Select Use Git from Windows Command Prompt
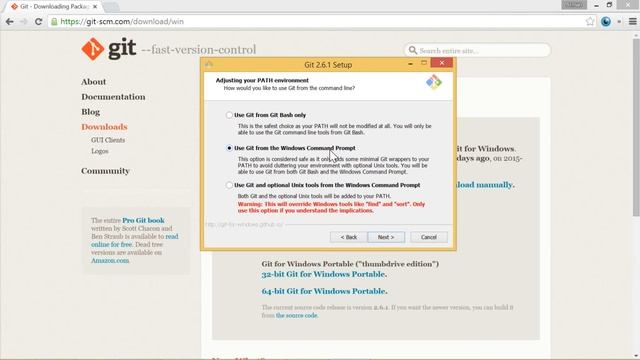 [x=229, y=148]
